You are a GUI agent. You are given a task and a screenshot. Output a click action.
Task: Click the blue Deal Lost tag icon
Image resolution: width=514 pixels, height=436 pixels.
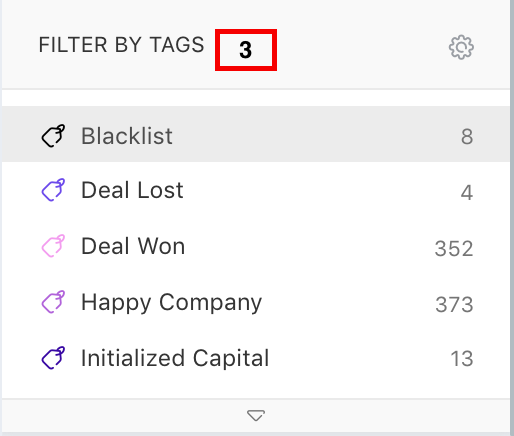(53, 190)
